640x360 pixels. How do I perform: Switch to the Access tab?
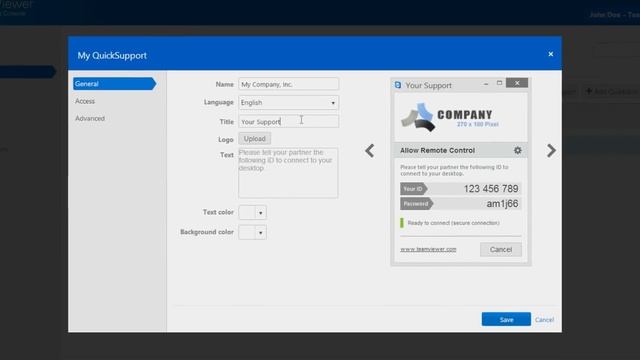click(85, 101)
